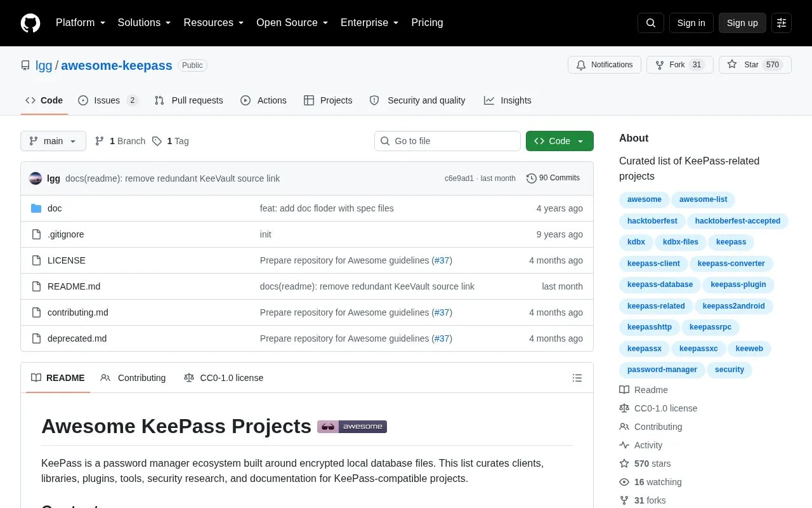Open the search magnifier button
This screenshot has width=812, height=508.
click(x=651, y=23)
